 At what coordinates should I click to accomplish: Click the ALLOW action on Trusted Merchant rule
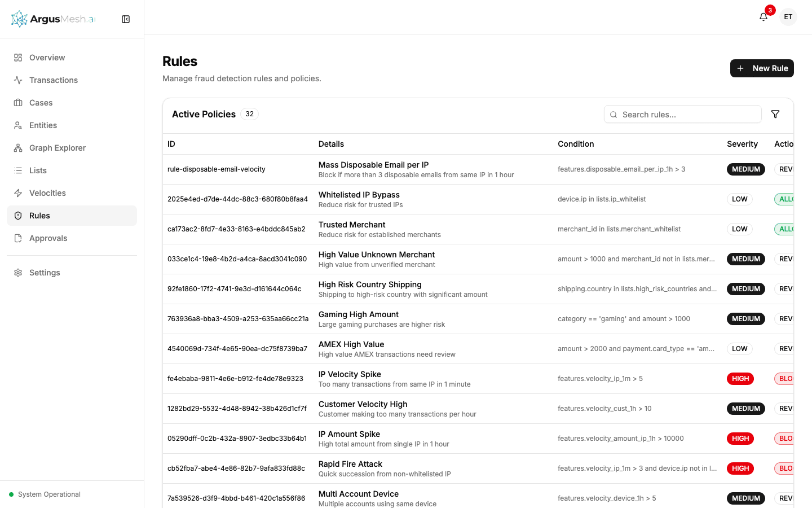(x=786, y=229)
